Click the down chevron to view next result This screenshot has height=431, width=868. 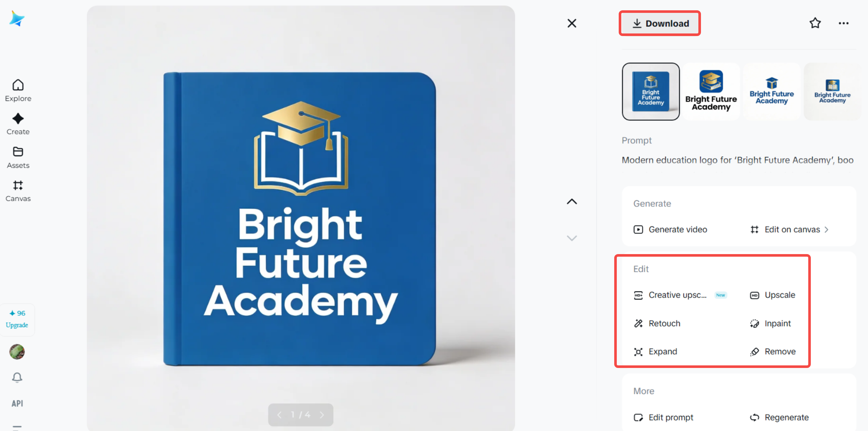click(571, 238)
